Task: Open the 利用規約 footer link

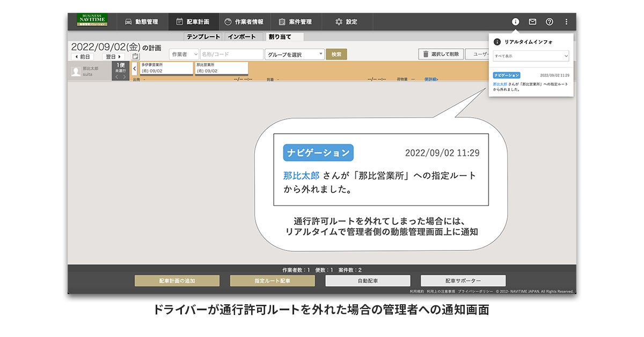Action: coord(417,291)
